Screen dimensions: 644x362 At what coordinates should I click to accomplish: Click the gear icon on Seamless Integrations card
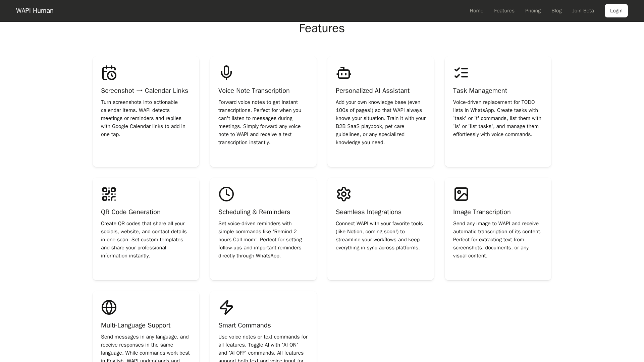coord(343,194)
